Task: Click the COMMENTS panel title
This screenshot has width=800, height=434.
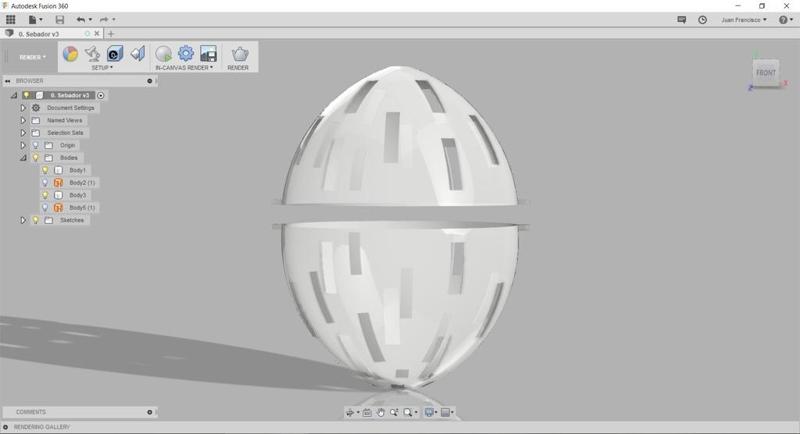Action: click(x=31, y=412)
